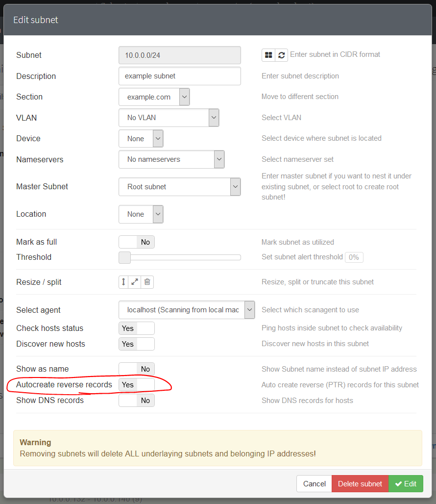Viewport: 436px width, 504px height.
Task: Expand the Master Subnet dropdown
Action: coord(179,187)
